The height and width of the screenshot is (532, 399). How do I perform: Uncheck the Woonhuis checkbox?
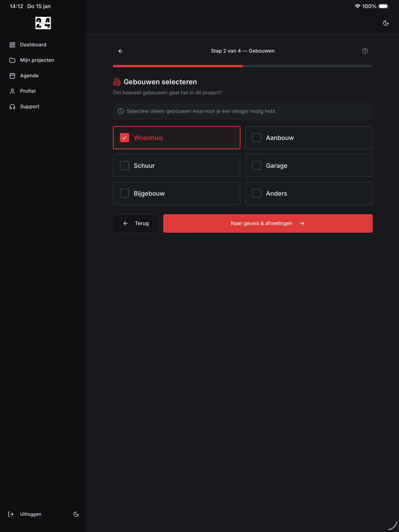124,138
